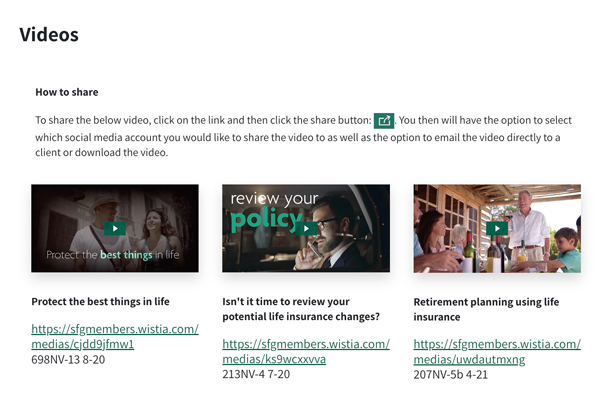Click the code text 698NV-13 8-20

click(x=68, y=360)
